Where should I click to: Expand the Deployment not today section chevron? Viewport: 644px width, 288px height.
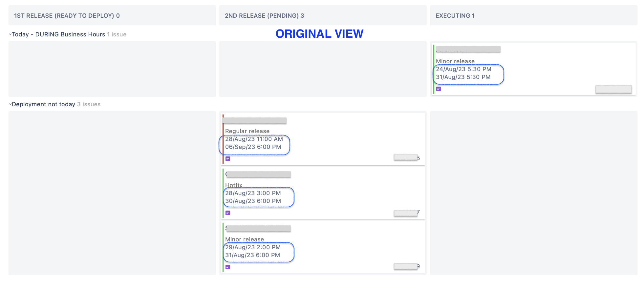pyautogui.click(x=10, y=104)
